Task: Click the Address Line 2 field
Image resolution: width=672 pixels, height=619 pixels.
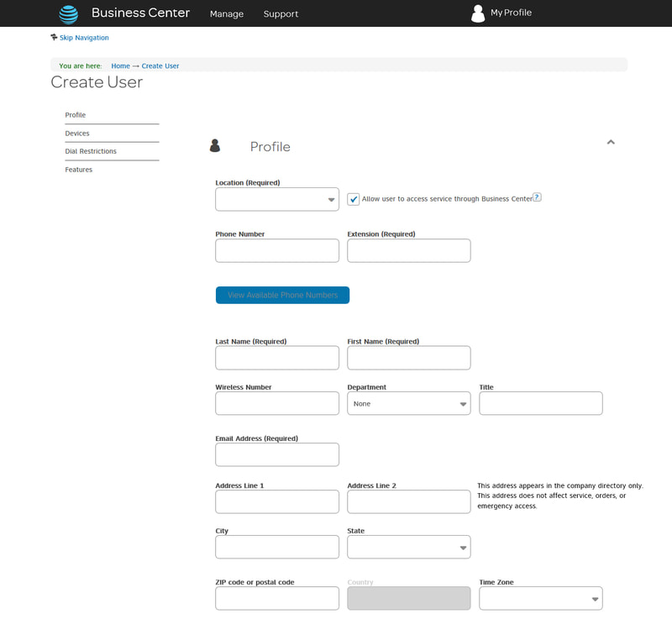Action: (409, 501)
